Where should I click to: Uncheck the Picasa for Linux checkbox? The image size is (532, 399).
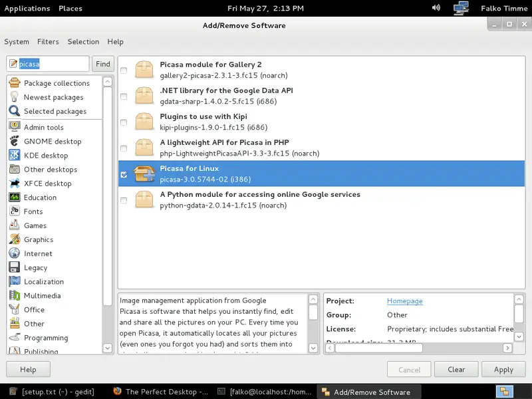[124, 174]
